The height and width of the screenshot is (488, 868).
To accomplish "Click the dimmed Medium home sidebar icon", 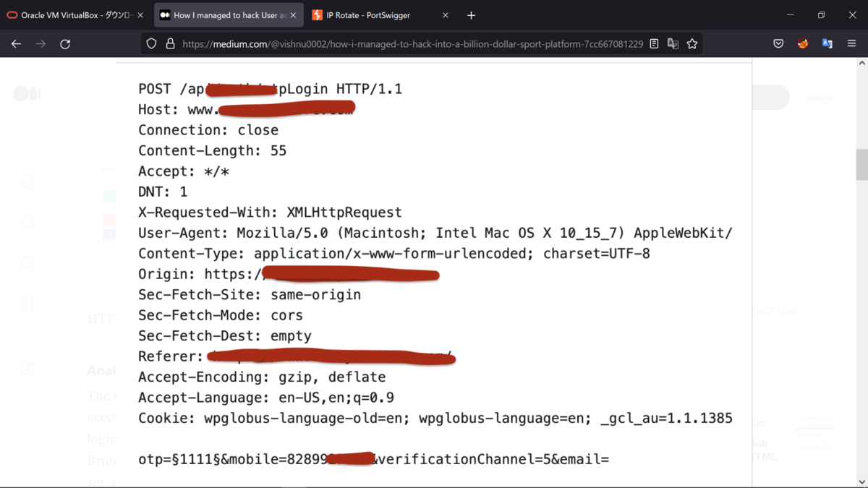I will pyautogui.click(x=27, y=181).
